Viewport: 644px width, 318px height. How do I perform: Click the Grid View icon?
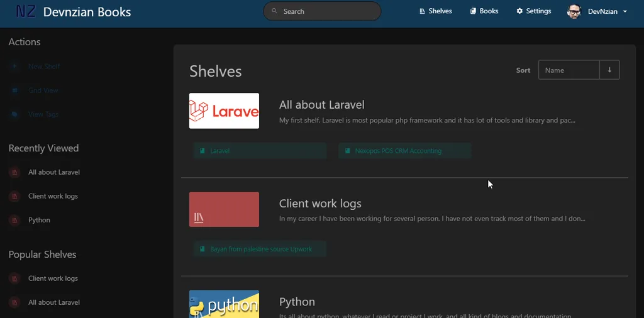[15, 90]
